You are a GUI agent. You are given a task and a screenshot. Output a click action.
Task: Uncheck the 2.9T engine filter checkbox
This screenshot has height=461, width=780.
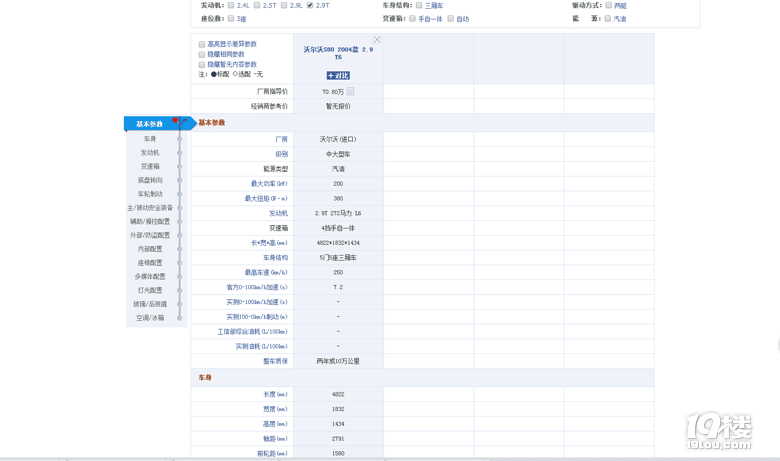point(310,5)
